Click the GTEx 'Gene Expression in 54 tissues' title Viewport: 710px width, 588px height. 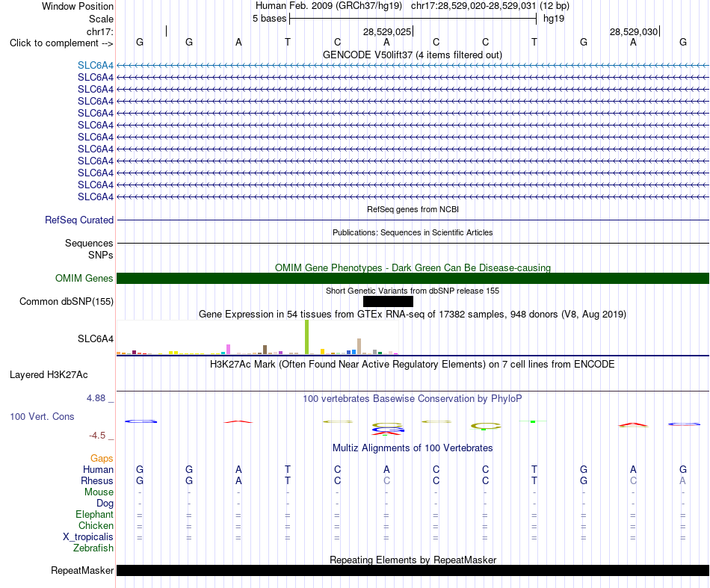click(x=413, y=314)
